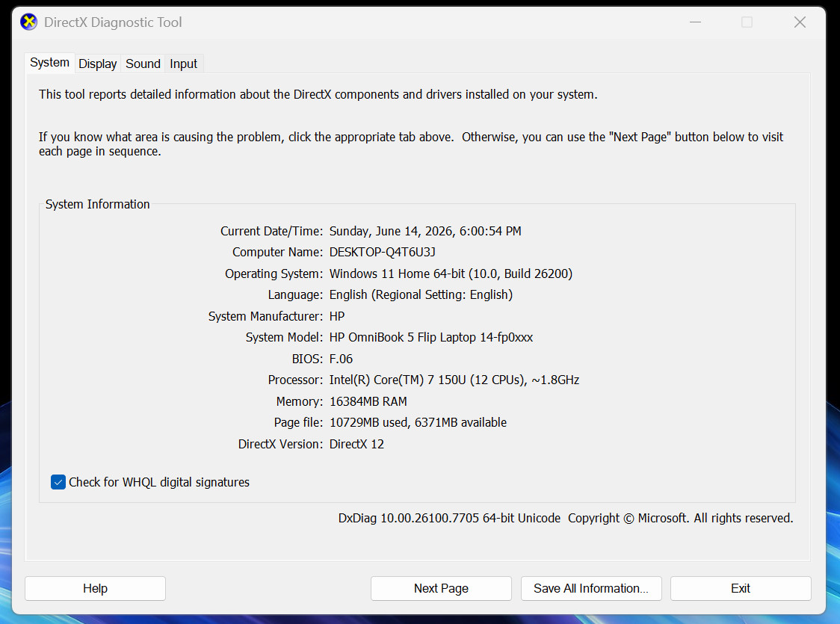Click the 'DirectX Diagnostic Tool' window title
This screenshot has height=624, width=840.
[113, 22]
